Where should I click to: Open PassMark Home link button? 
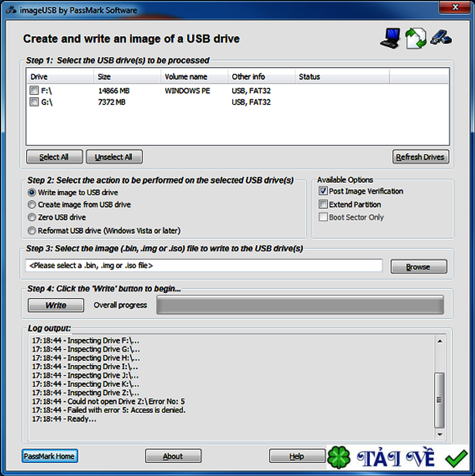coord(49,456)
